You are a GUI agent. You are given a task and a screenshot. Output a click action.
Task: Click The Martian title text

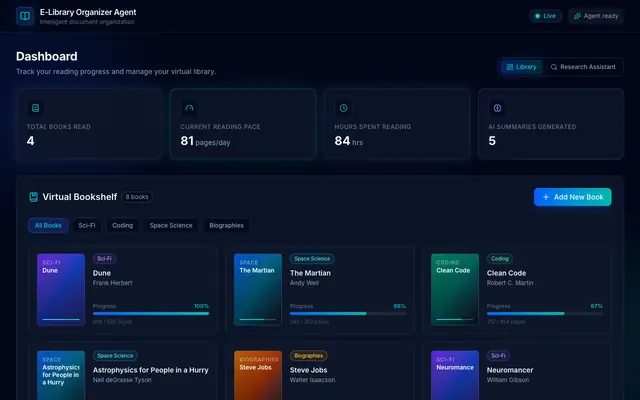pyautogui.click(x=310, y=273)
